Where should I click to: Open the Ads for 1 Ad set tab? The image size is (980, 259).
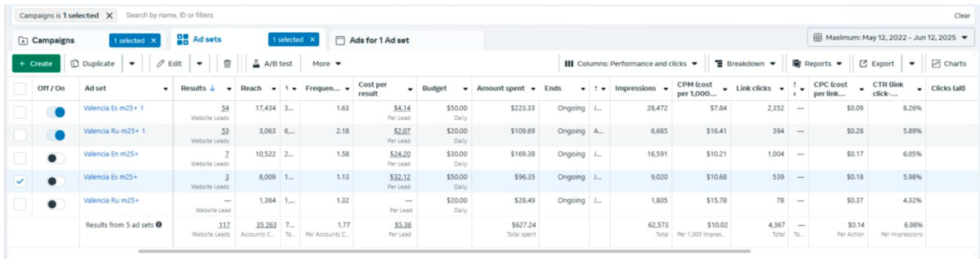379,40
